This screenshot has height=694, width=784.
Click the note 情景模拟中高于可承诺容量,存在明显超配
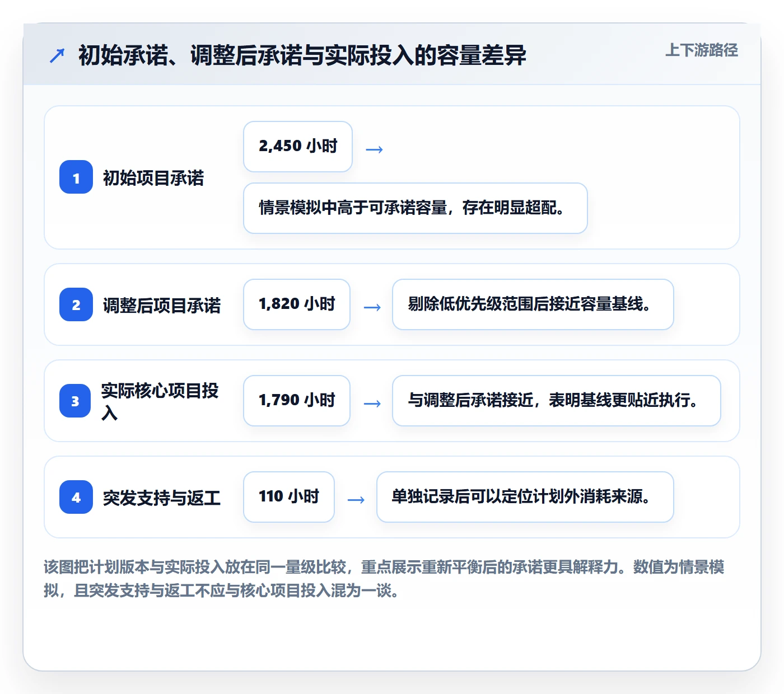coord(416,208)
